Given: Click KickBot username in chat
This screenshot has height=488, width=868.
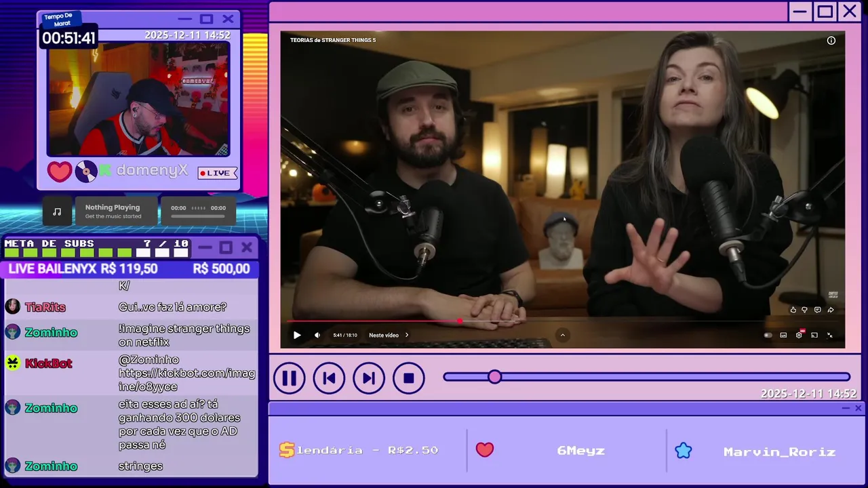Looking at the screenshot, I should (48, 363).
